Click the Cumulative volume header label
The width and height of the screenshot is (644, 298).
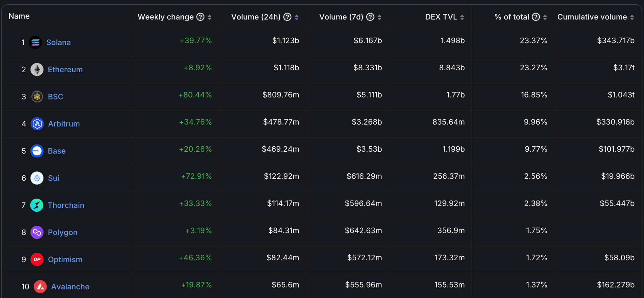click(x=592, y=17)
